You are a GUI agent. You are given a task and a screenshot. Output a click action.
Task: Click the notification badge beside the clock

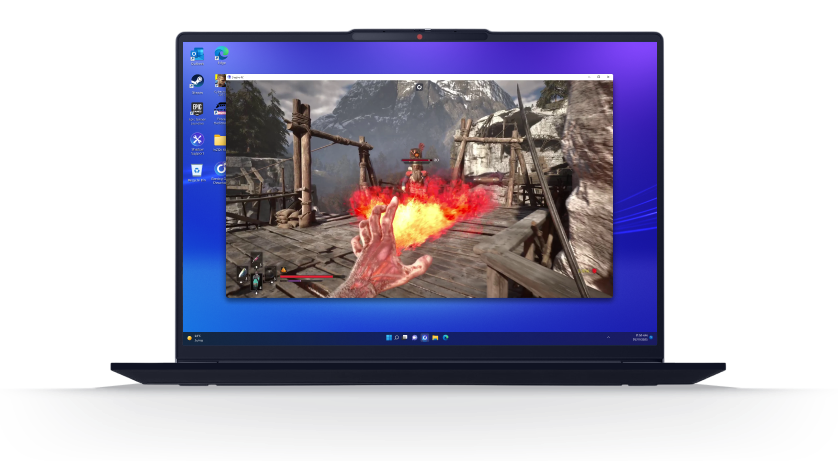pos(651,338)
